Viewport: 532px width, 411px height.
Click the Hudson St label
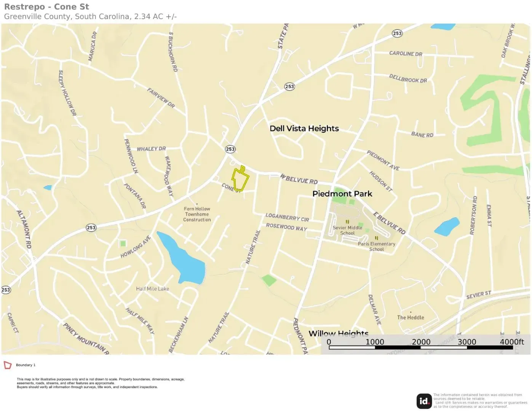pyautogui.click(x=381, y=181)
